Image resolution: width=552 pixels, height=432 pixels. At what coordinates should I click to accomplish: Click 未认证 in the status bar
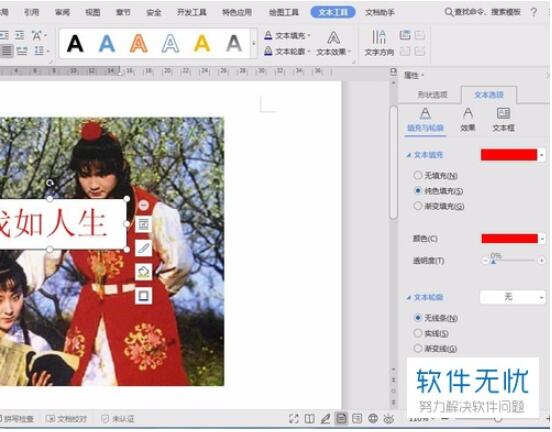click(x=118, y=419)
